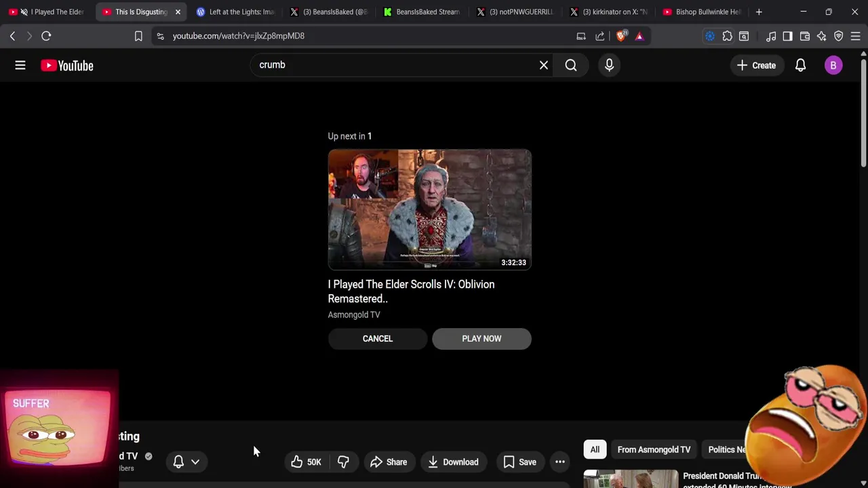Toggle the browser sidebar panel icon

pyautogui.click(x=787, y=36)
